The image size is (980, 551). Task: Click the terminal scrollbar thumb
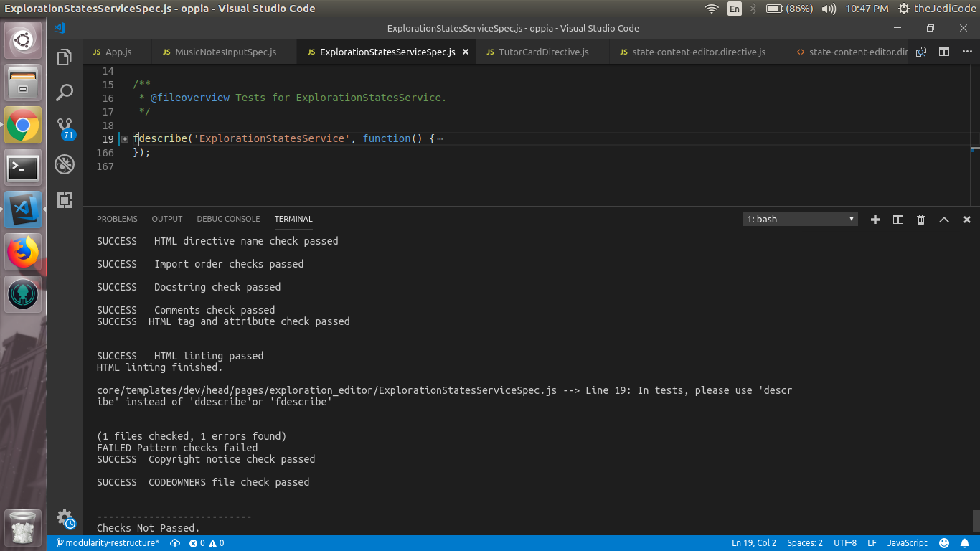pyautogui.click(x=976, y=520)
